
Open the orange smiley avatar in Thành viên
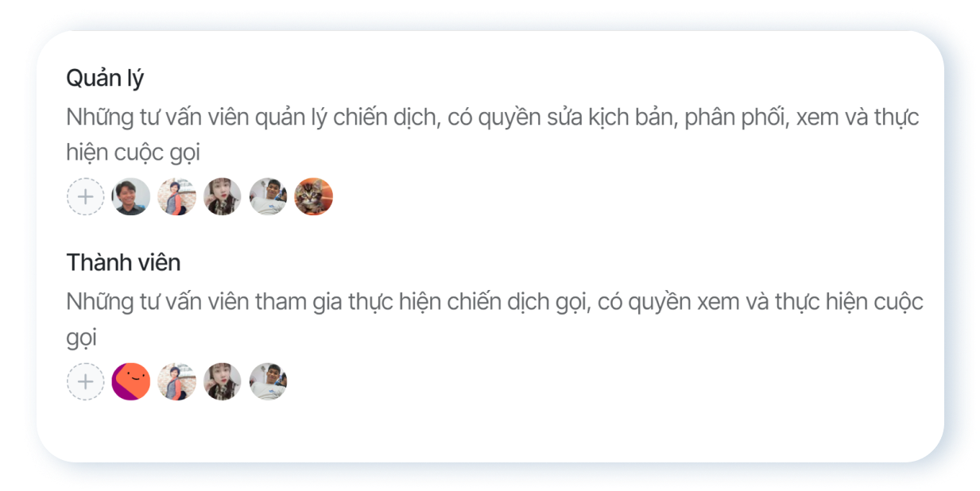pos(131,382)
